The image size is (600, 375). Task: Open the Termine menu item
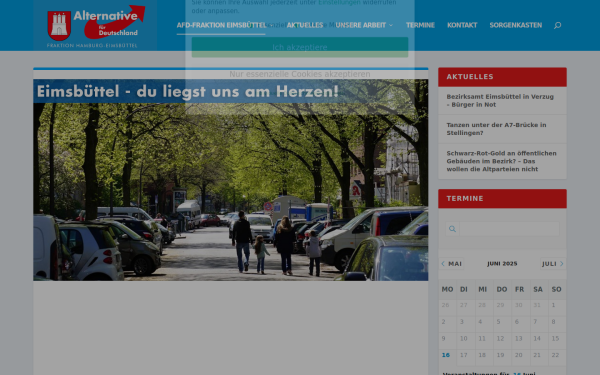coord(420,25)
